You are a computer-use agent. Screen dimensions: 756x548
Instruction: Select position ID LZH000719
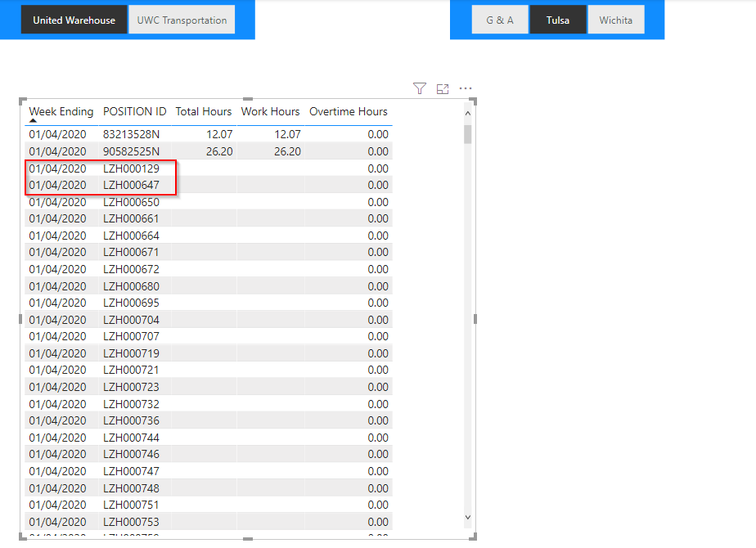click(131, 353)
